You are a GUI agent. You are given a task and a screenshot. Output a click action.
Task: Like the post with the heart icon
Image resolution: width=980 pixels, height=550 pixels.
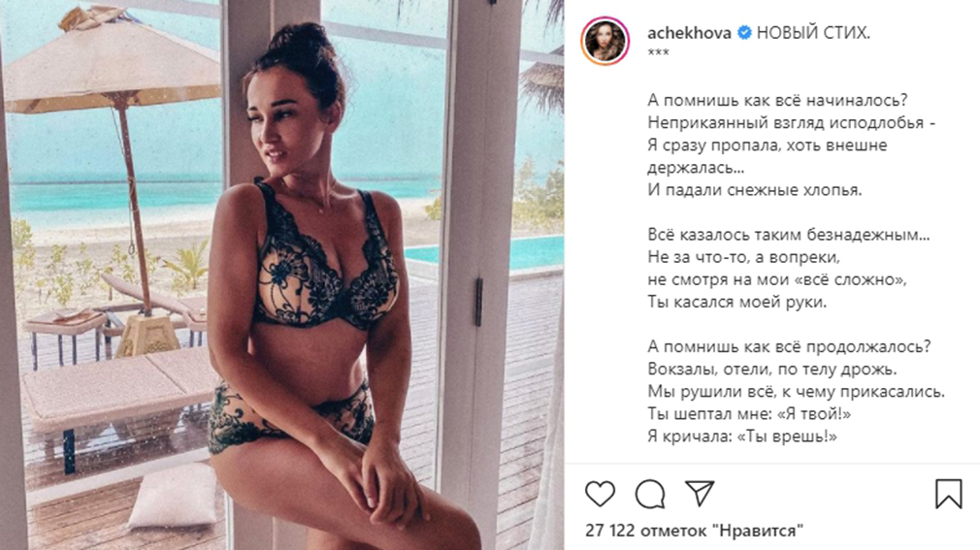[x=600, y=494]
